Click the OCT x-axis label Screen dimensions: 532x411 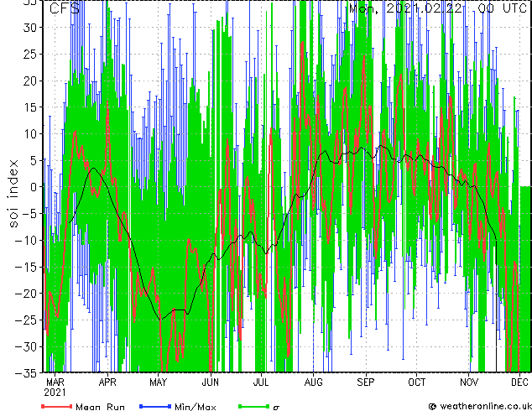tap(417, 382)
